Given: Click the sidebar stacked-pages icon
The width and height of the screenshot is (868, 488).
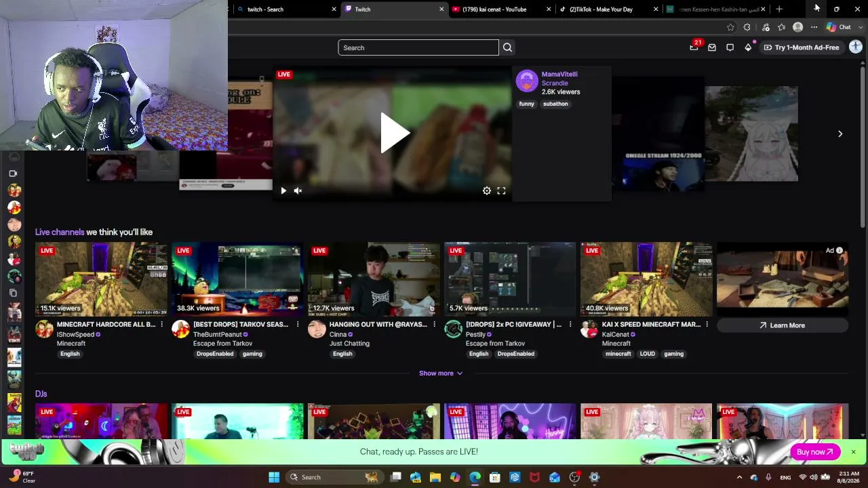Looking at the screenshot, I should [13, 293].
